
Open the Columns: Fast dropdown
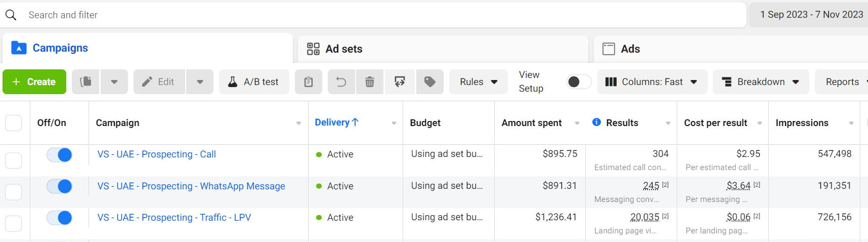(652, 82)
